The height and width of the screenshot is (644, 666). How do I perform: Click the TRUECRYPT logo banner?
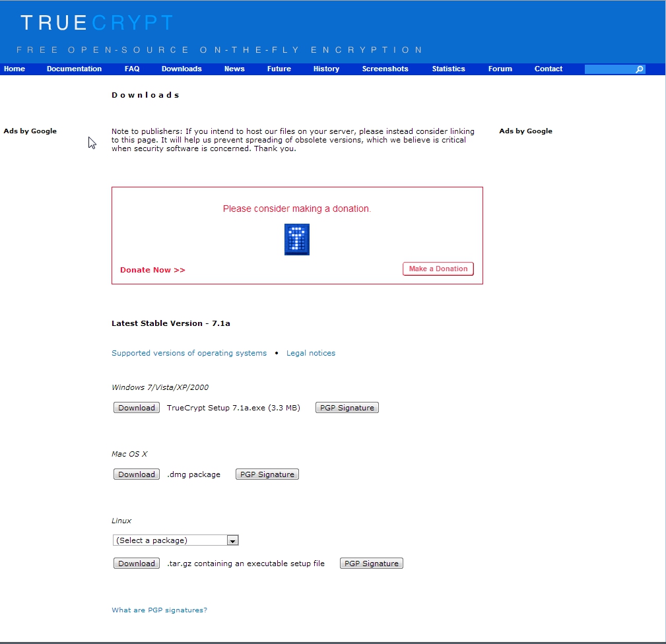[x=96, y=22]
